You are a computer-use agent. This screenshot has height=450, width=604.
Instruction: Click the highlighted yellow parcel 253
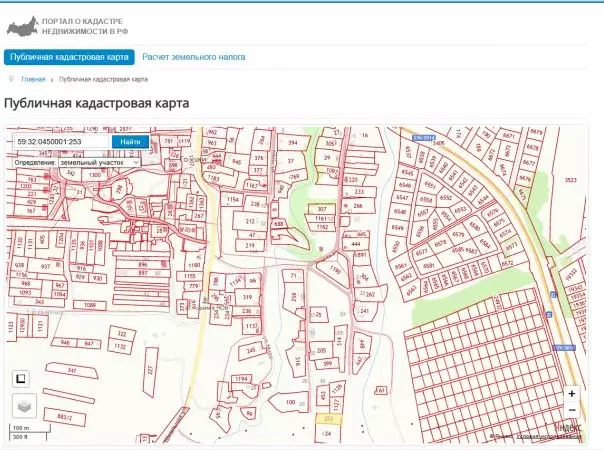coord(328,419)
